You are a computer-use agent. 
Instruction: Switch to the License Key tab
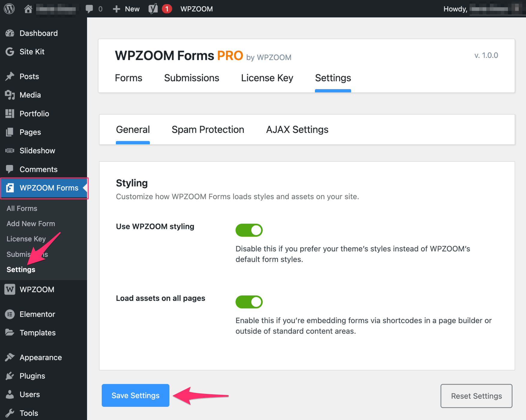point(267,78)
